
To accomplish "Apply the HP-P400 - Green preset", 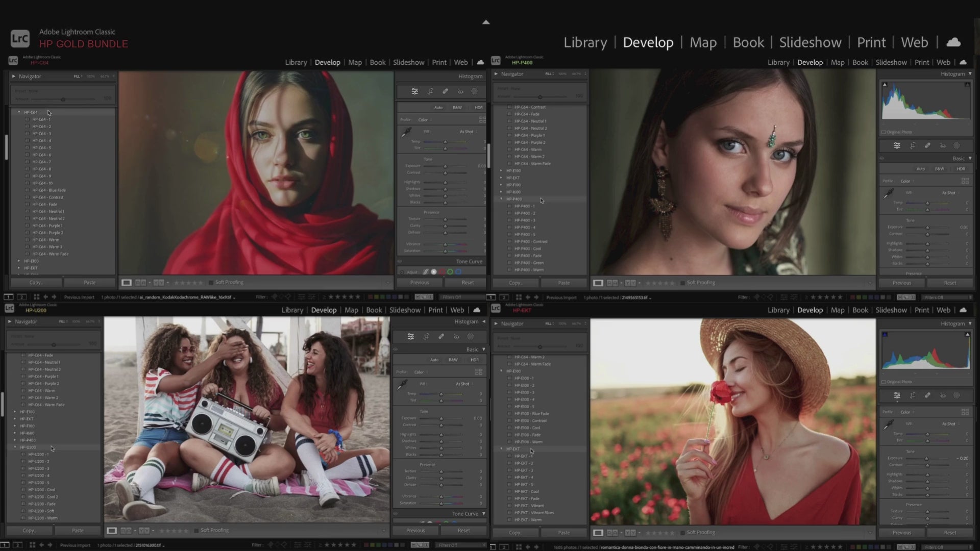I will tap(528, 263).
